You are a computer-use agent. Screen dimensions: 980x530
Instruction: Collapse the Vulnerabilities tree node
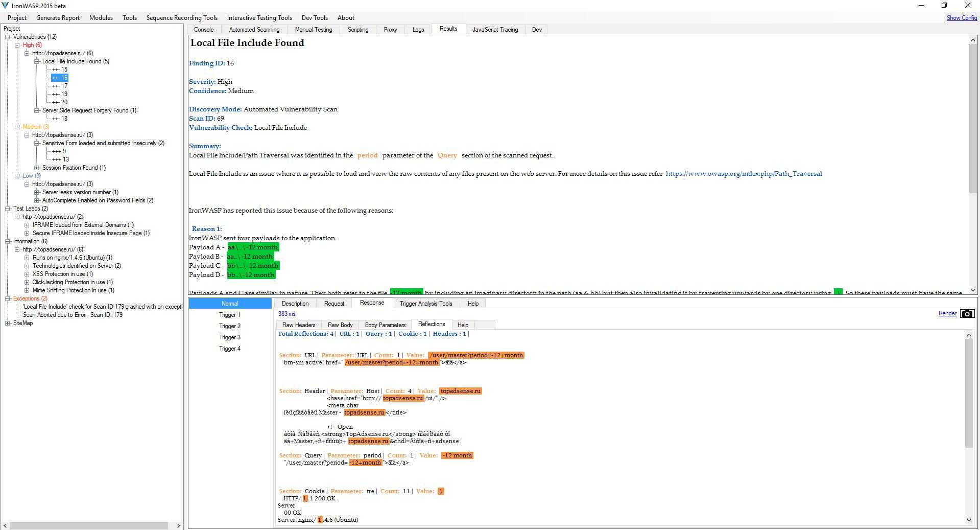click(8, 37)
